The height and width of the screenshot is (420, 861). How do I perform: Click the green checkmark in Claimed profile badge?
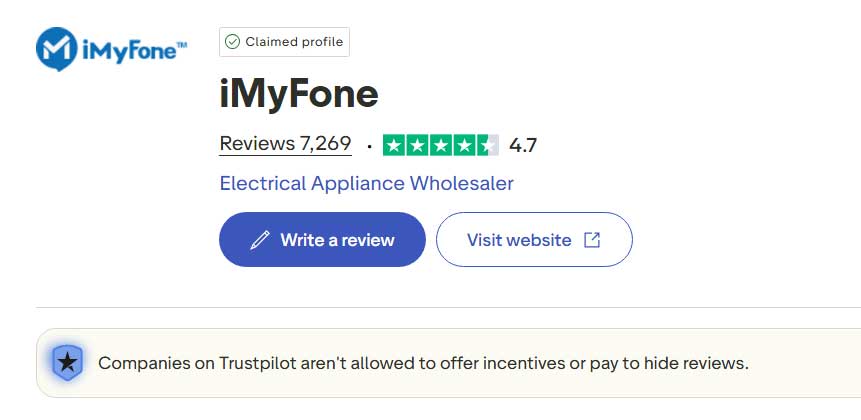[x=232, y=42]
